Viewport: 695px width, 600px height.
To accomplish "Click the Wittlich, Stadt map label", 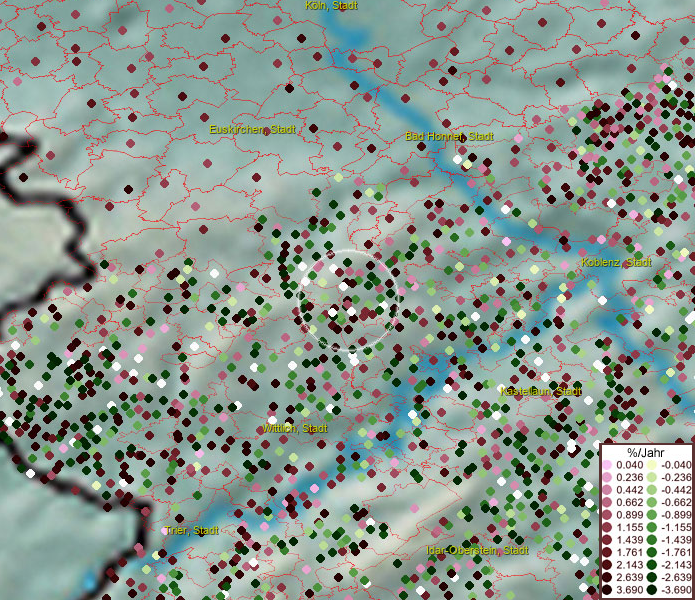I will tap(295, 429).
